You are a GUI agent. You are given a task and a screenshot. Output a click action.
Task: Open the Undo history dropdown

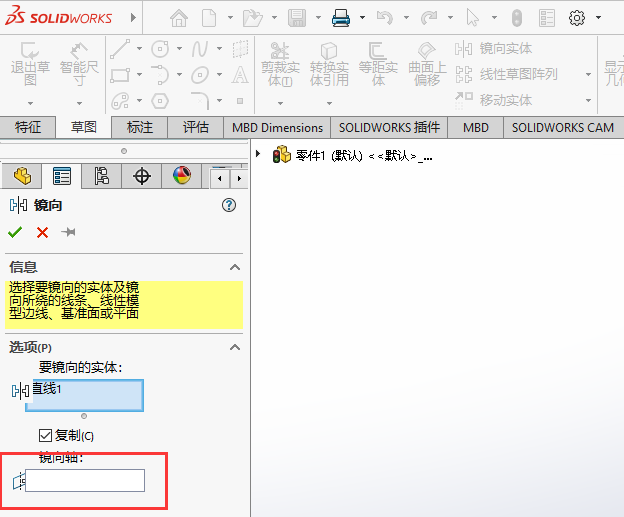coord(406,18)
